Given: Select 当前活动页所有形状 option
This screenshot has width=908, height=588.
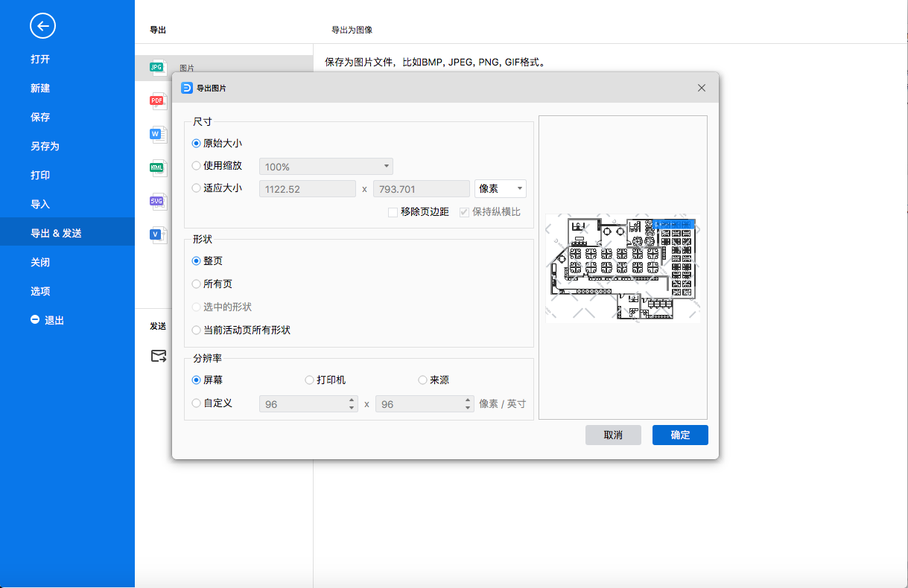Looking at the screenshot, I should [x=197, y=330].
